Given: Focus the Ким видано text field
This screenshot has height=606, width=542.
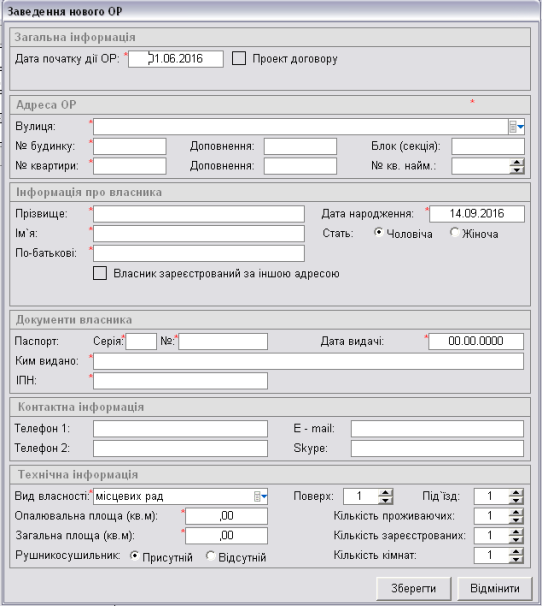Looking at the screenshot, I should click(308, 361).
